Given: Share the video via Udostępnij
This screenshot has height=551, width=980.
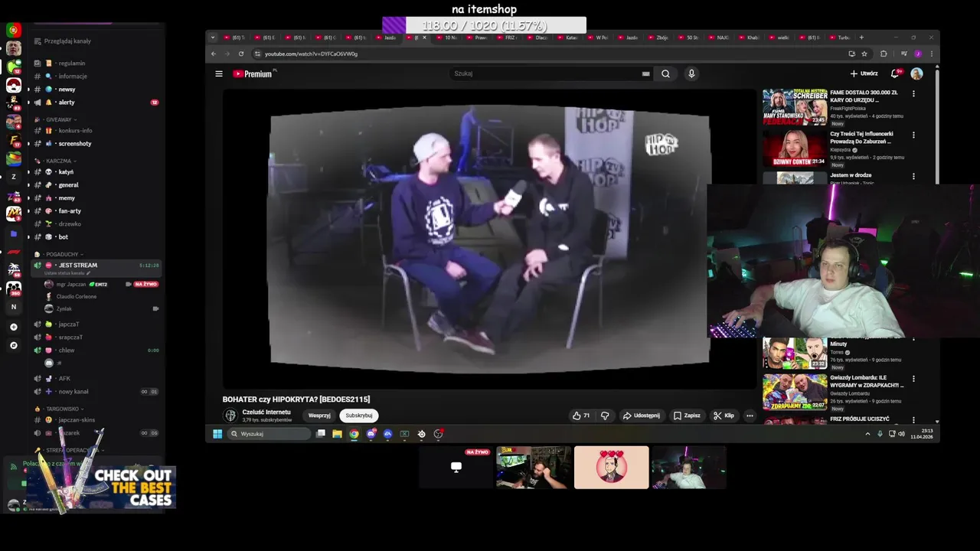Looking at the screenshot, I should coord(641,416).
